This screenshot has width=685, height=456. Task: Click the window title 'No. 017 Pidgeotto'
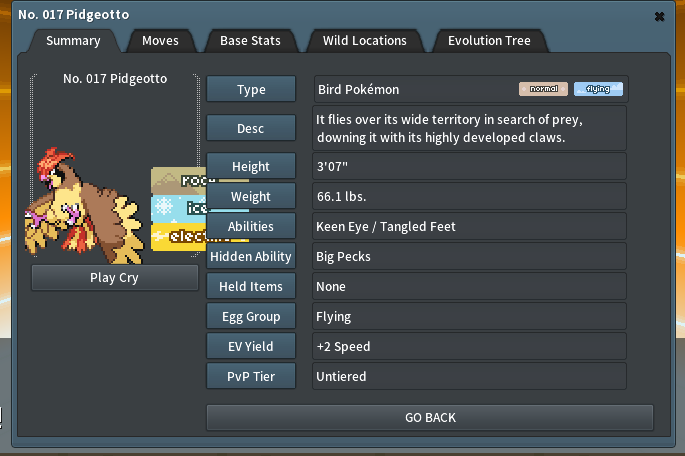click(x=73, y=14)
